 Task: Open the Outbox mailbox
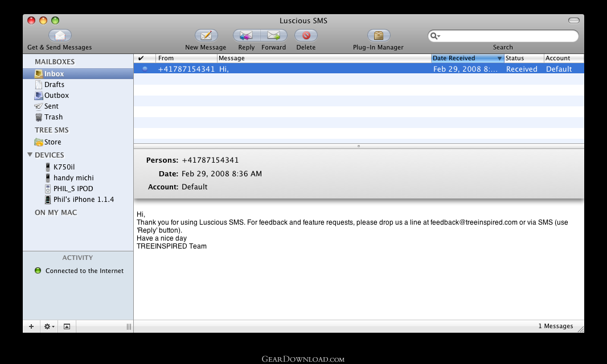tap(56, 95)
